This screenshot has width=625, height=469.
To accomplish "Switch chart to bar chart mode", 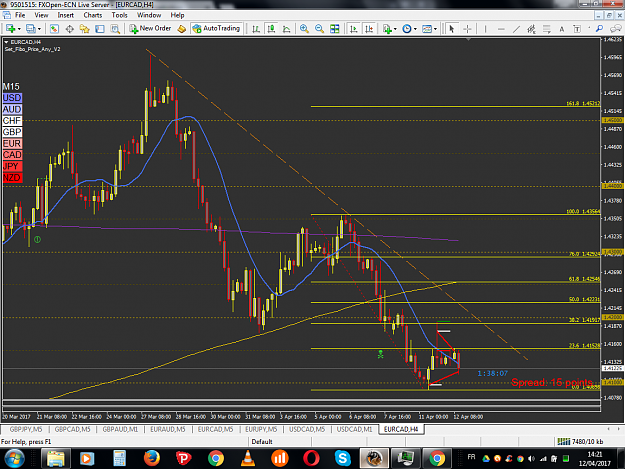I will (x=256, y=29).
